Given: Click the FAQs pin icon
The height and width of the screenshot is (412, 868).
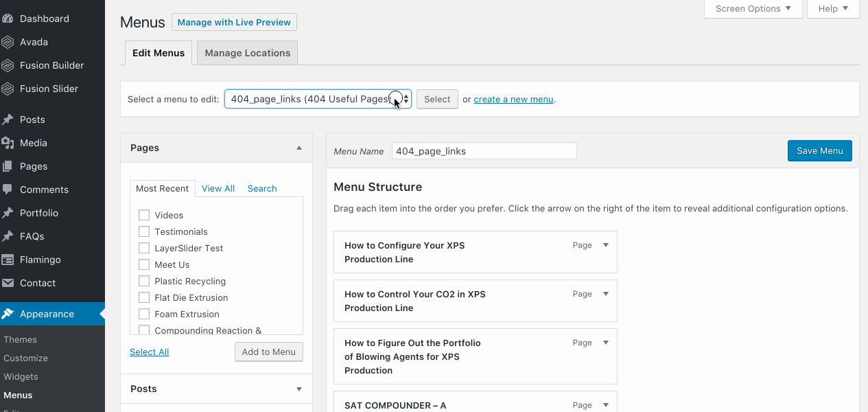Looking at the screenshot, I should pyautogui.click(x=8, y=236).
